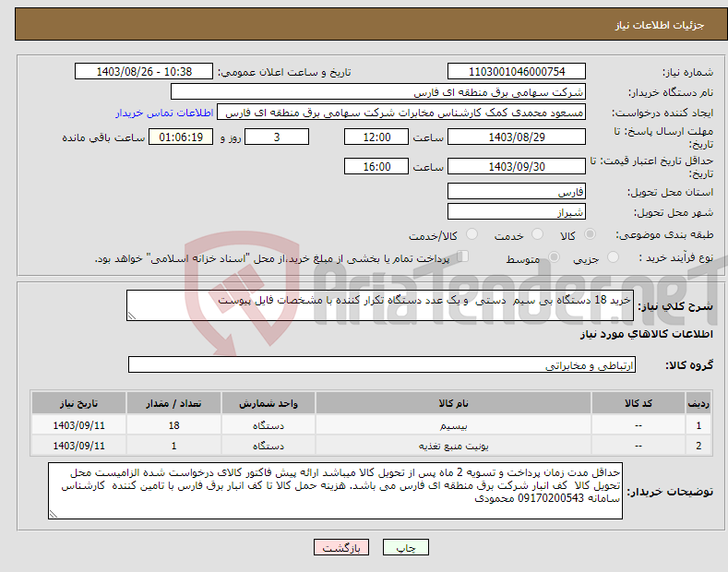Click the resize handle of the description box
728x572 pixels.
pyautogui.click(x=132, y=316)
